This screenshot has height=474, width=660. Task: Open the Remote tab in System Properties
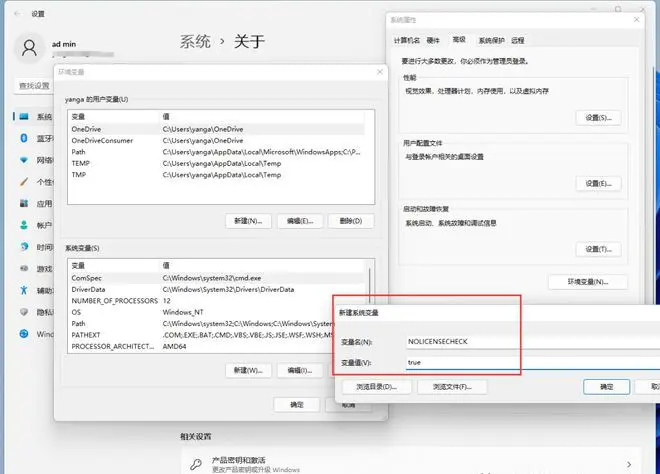(518, 40)
